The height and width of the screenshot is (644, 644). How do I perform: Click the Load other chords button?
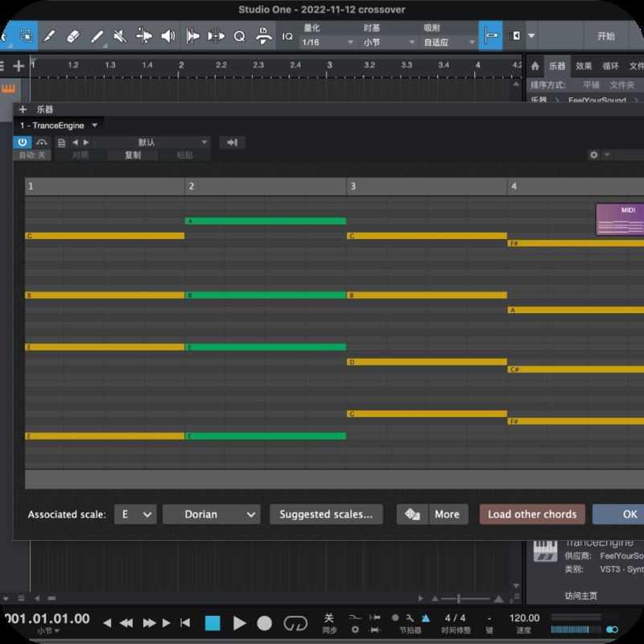pos(532,514)
